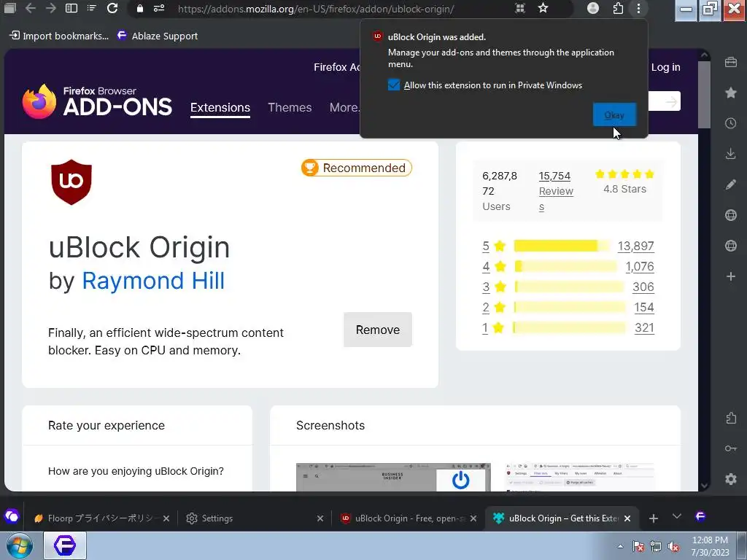Screen dimensions: 747x560
Task: Click the upper globe icon in sidebar
Action: tap(731, 215)
